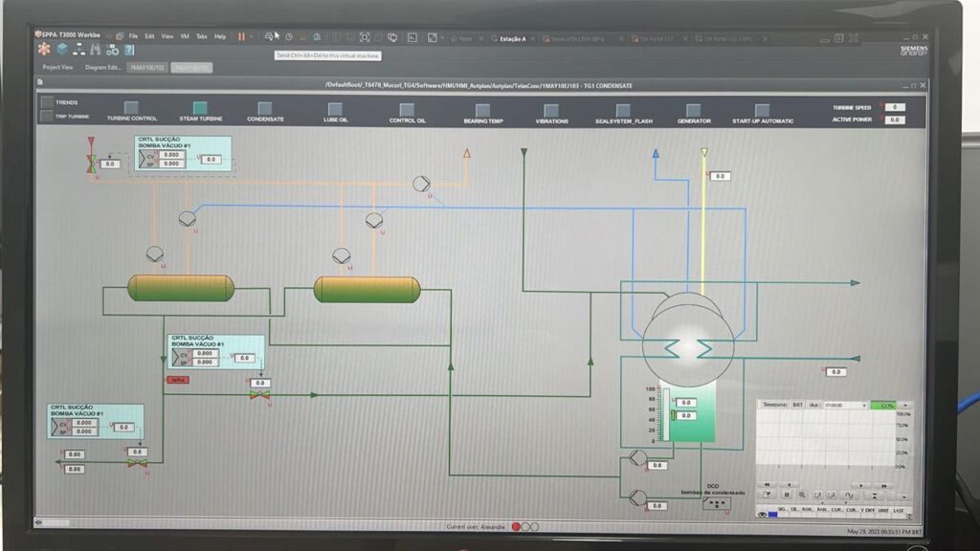The image size is (980, 551).
Task: Select the 1MAY10EJ102 diagram tab
Action: click(x=147, y=68)
